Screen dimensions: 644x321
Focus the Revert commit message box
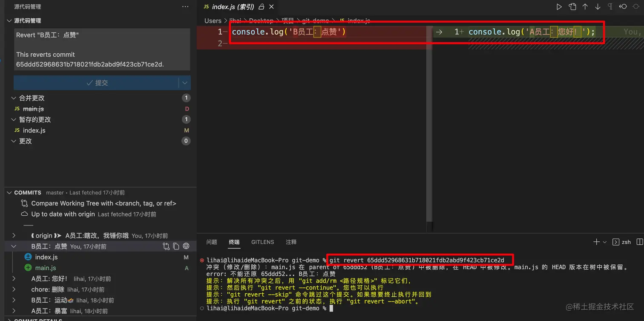tap(102, 49)
